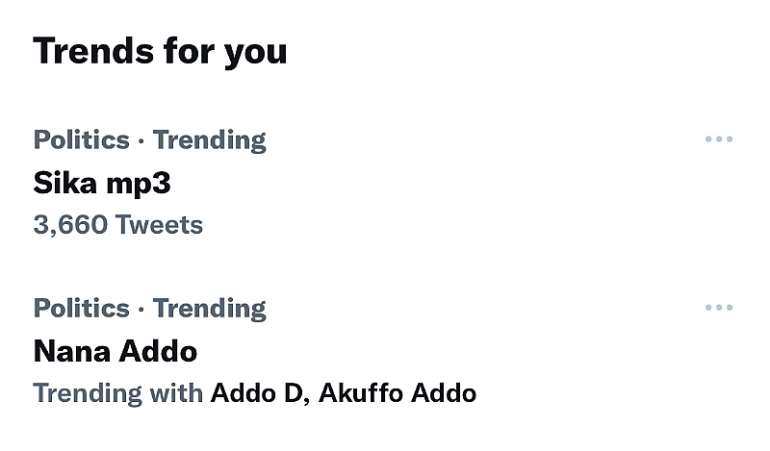
Task: Click the "3,660" tweet count number
Action: pos(70,225)
